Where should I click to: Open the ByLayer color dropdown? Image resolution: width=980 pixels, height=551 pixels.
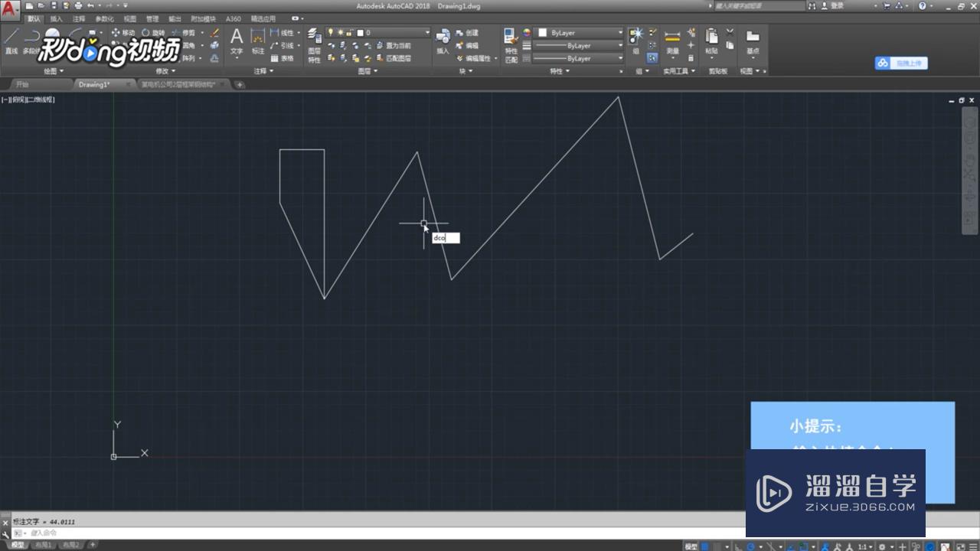[580, 33]
